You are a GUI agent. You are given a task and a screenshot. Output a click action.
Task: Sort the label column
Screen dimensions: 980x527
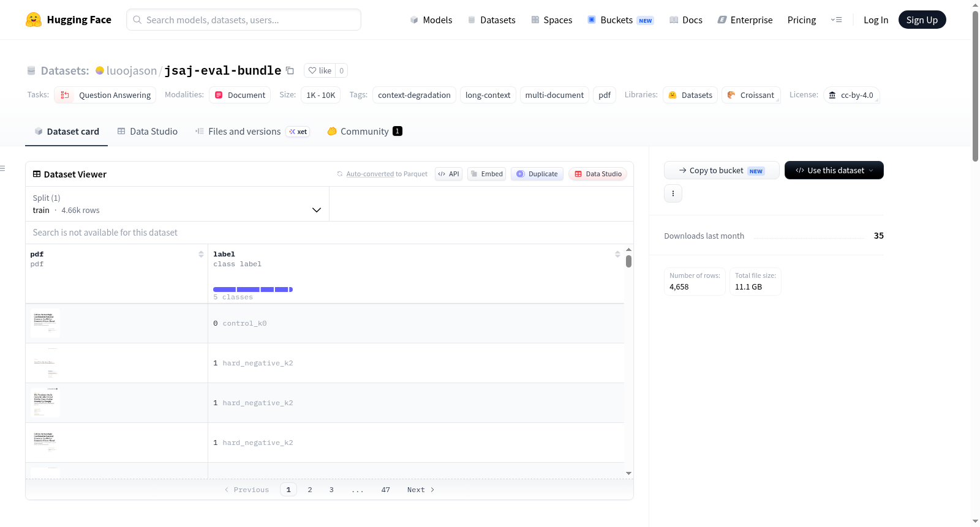[617, 254]
